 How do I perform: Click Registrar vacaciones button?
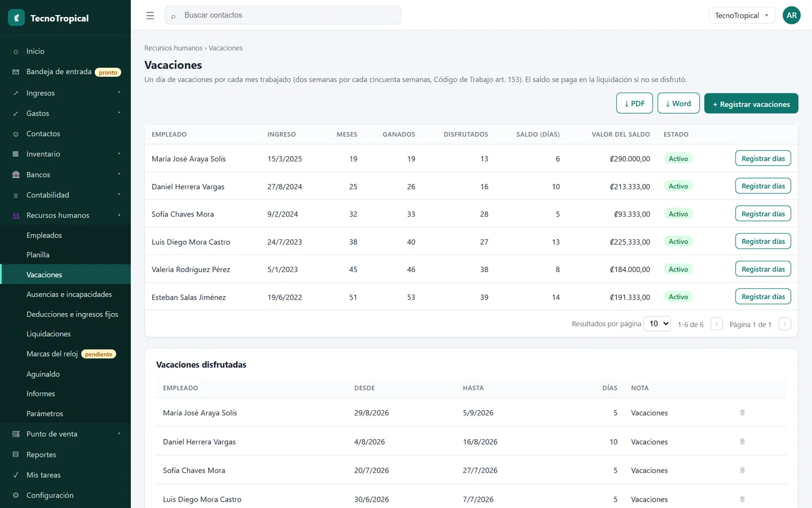pyautogui.click(x=751, y=103)
